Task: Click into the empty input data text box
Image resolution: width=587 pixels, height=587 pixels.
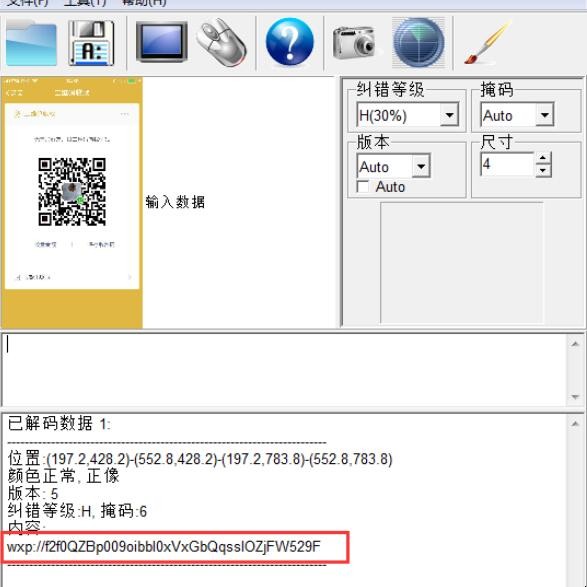Action: tap(285, 369)
